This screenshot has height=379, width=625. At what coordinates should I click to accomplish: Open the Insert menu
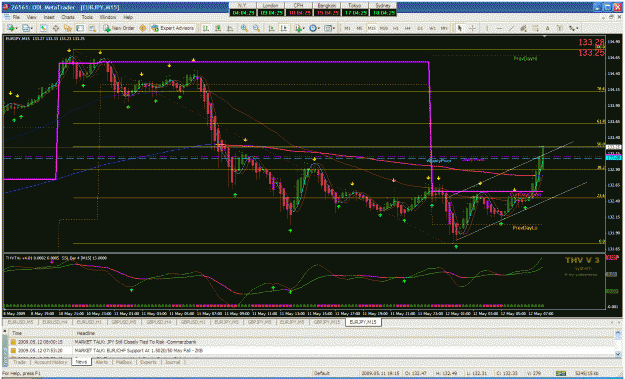pos(49,18)
